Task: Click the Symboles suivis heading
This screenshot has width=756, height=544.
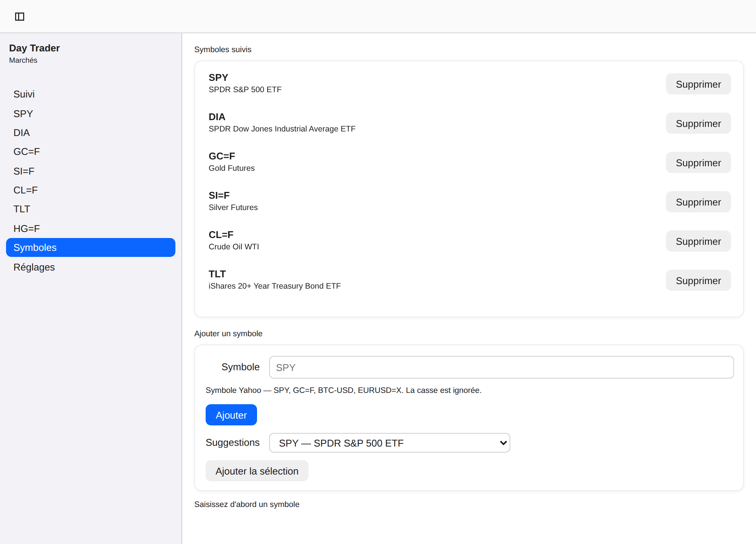Action: tap(223, 49)
